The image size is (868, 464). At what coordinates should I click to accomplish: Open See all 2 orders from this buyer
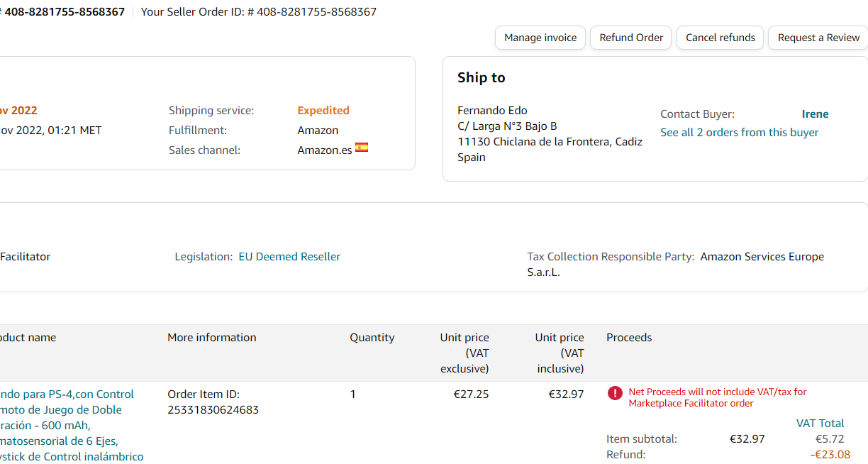pos(739,133)
